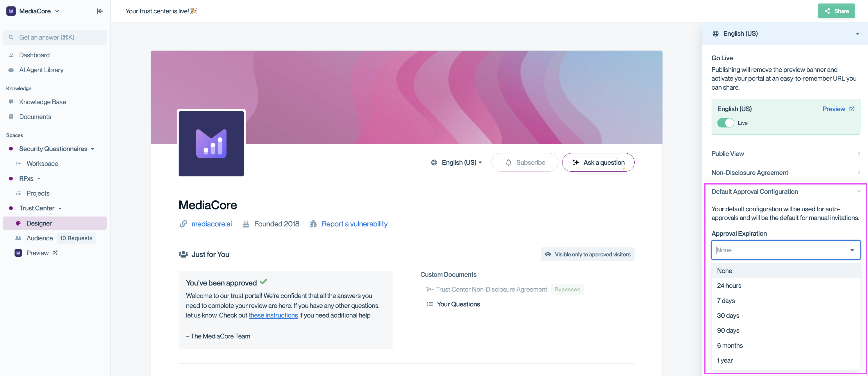The image size is (868, 376).
Task: Select 30 days expiration option
Action: coord(728,316)
